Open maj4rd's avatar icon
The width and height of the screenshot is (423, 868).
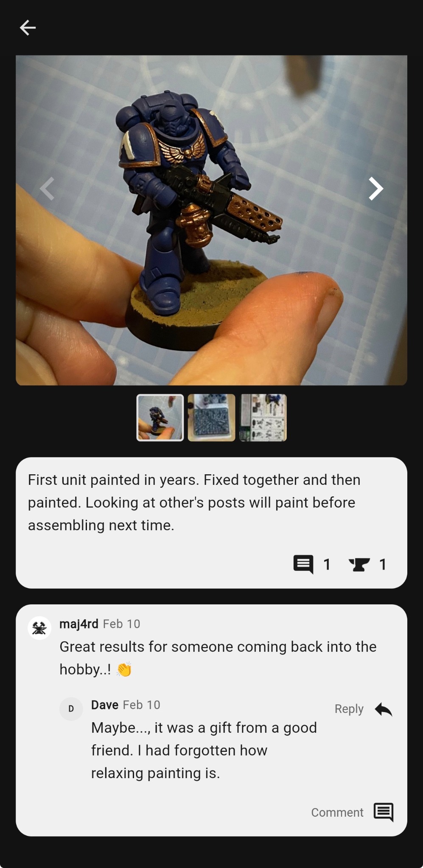coord(39,628)
